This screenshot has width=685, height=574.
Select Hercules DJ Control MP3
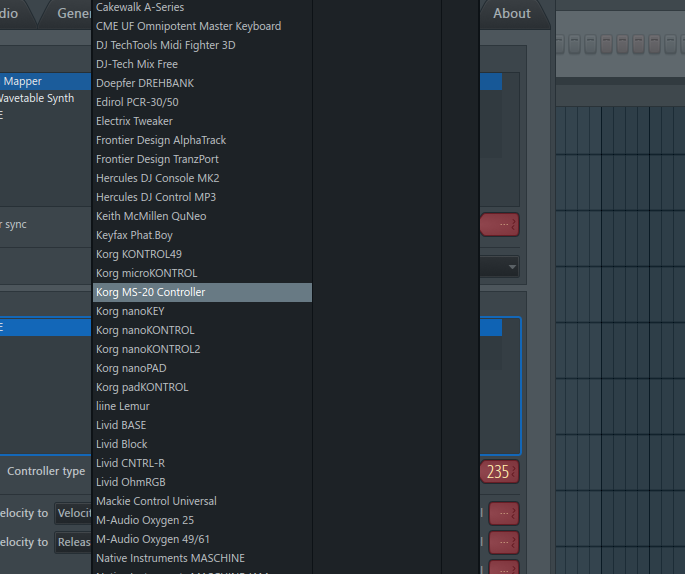(202, 197)
